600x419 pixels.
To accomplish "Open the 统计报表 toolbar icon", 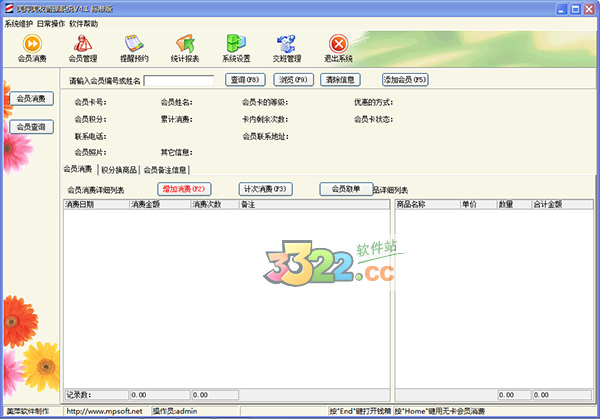I will coord(185,48).
